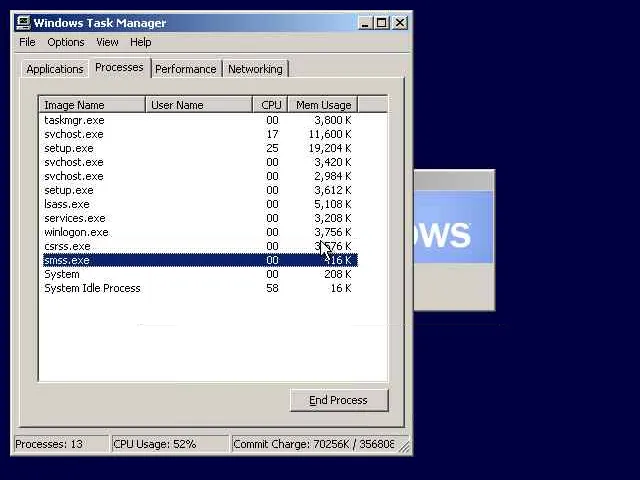The image size is (640, 480).
Task: Minimize the Task Manager window
Action: (365, 23)
